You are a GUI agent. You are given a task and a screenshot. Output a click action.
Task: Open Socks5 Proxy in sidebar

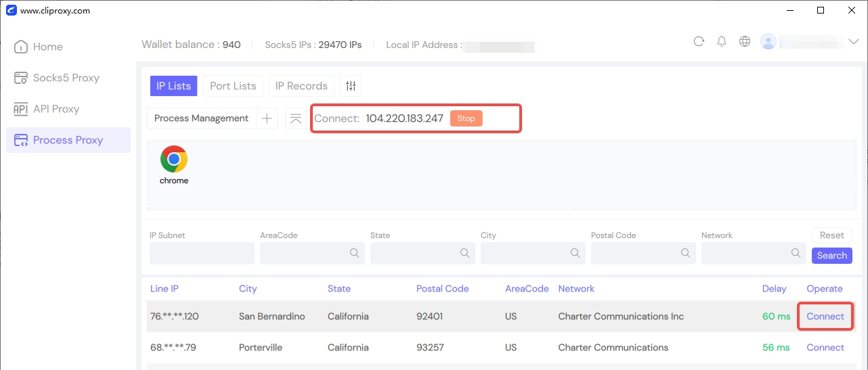66,78
